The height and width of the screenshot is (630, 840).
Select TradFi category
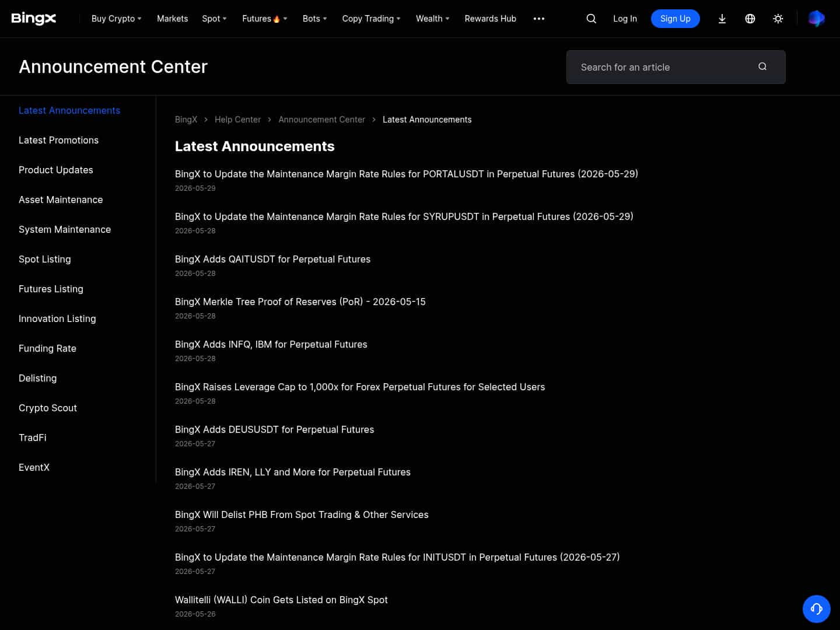(x=33, y=437)
